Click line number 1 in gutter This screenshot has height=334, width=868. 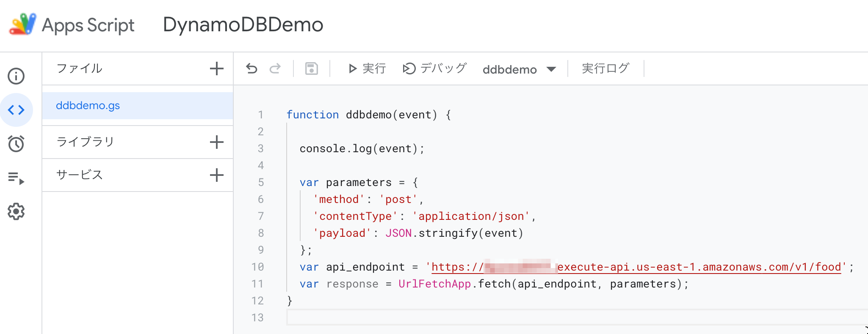pyautogui.click(x=261, y=115)
